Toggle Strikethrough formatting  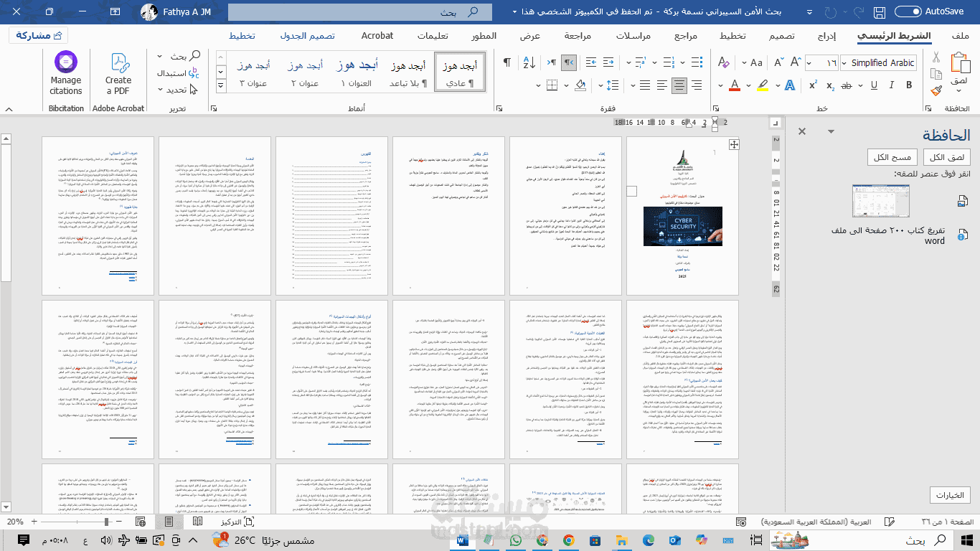coord(846,85)
